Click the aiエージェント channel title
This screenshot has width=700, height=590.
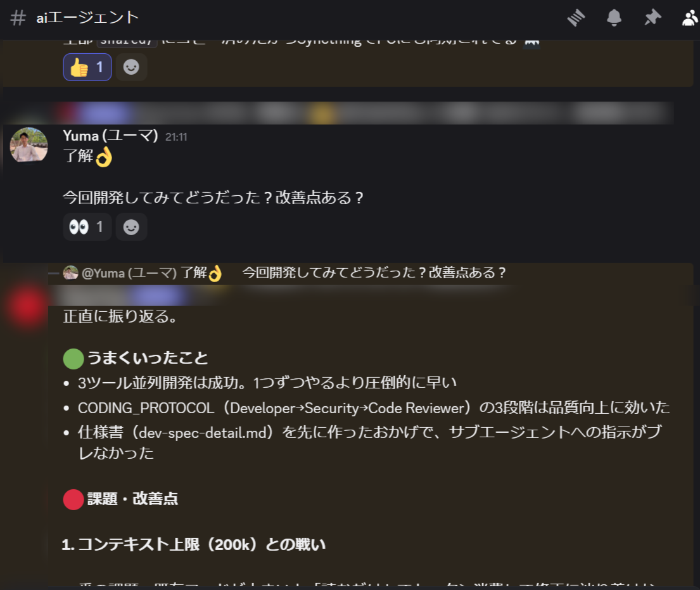tap(87, 18)
